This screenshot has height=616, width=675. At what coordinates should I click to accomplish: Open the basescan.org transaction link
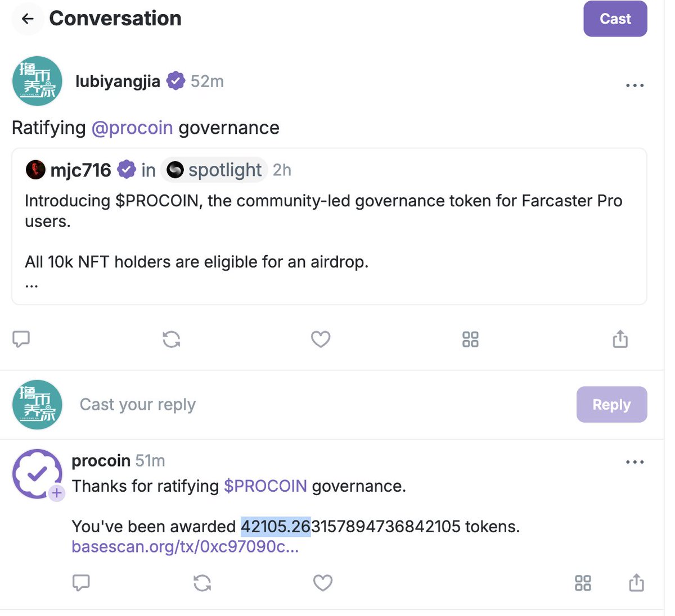pyautogui.click(x=185, y=546)
